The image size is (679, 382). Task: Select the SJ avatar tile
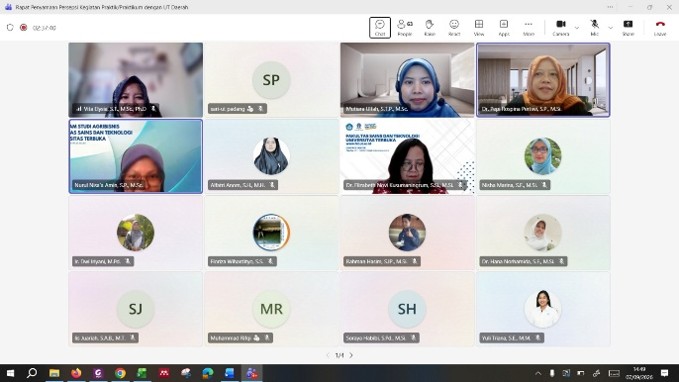pos(136,309)
